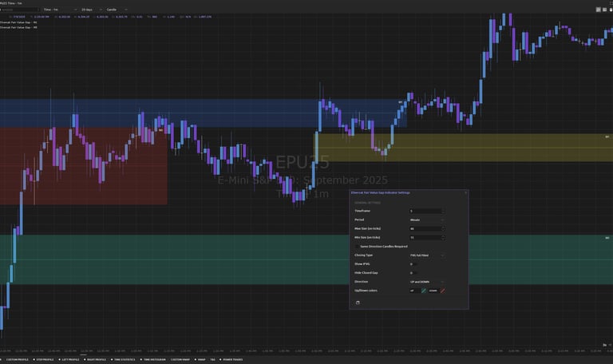Toggle the STEP PROFILE tool
The width and height of the screenshot is (613, 364).
(x=43, y=360)
